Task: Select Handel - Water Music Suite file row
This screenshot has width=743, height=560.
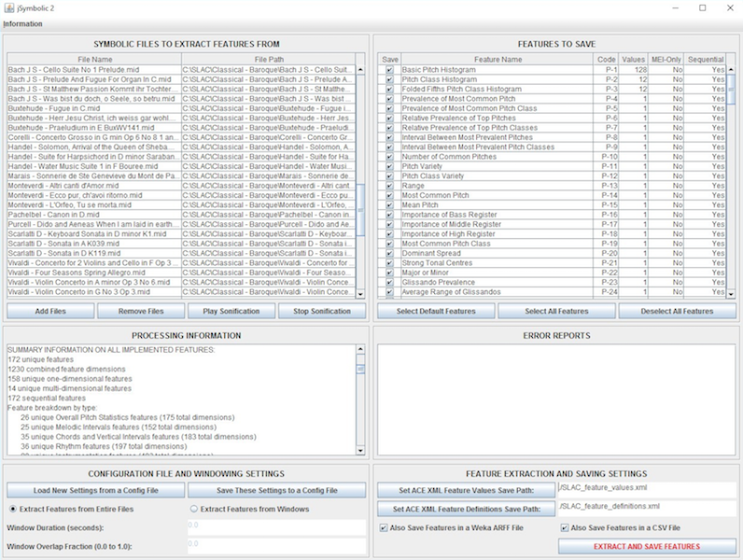Action: (x=94, y=166)
